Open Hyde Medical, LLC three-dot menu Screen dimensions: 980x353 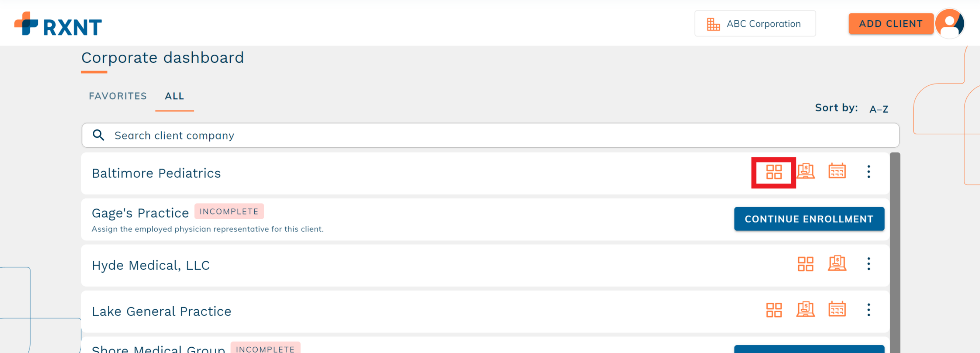tap(868, 264)
